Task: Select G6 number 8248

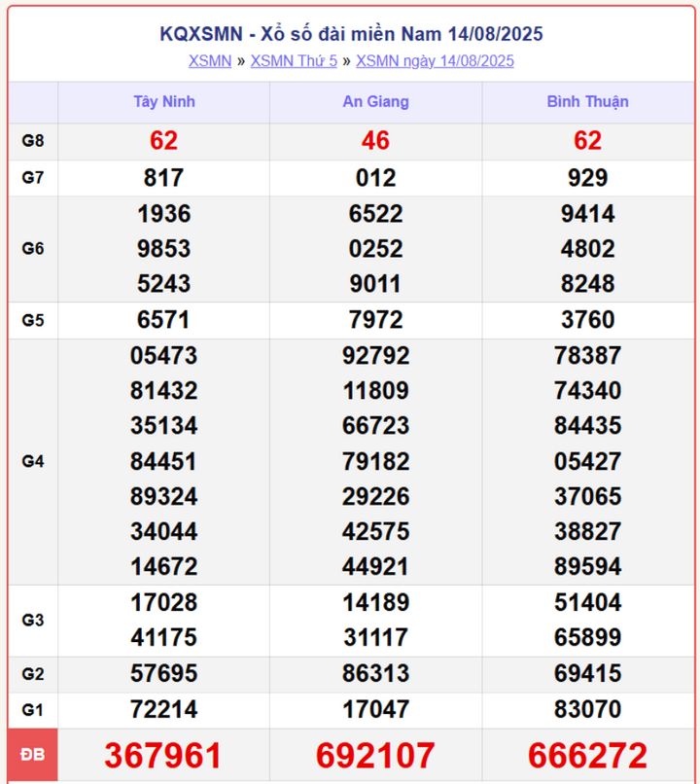Action: (x=587, y=284)
